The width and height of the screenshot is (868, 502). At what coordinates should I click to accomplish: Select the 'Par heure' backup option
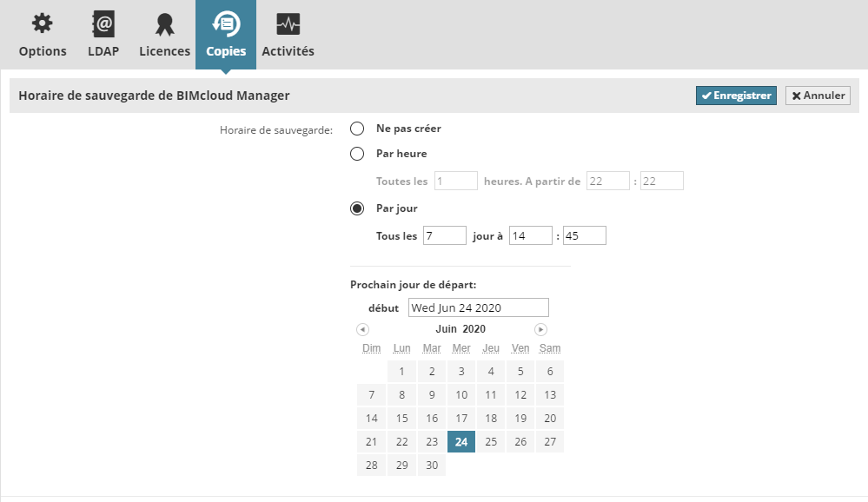357,154
